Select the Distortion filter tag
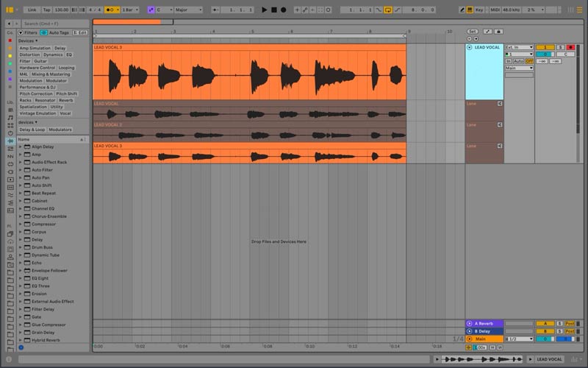This screenshot has width=588, height=368. coord(29,54)
